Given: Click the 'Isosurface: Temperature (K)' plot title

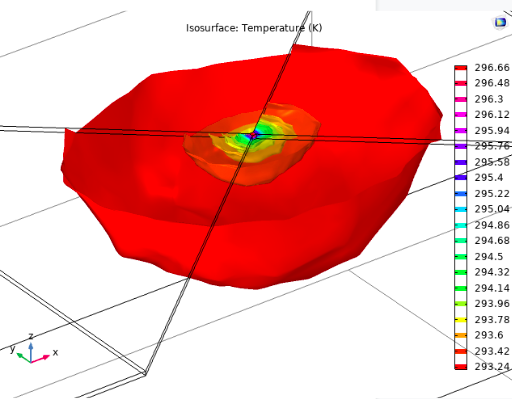Looking at the screenshot, I should [254, 28].
